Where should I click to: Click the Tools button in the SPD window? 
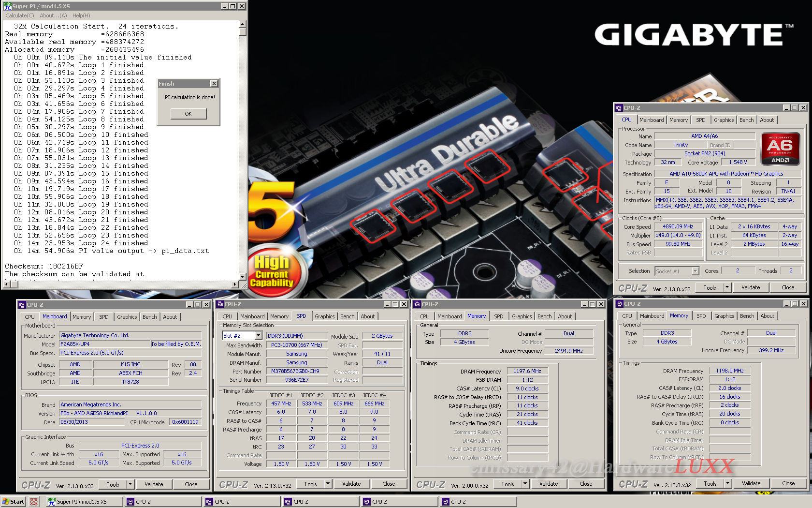[310, 484]
